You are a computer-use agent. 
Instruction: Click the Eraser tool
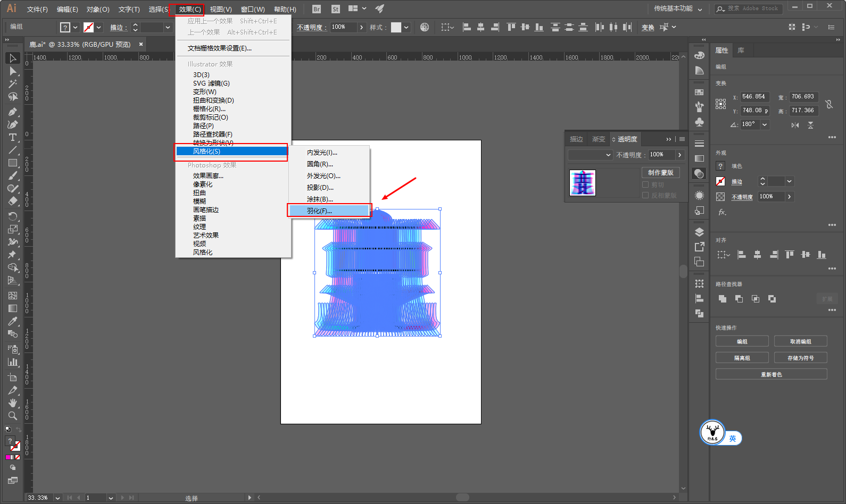[x=13, y=201]
